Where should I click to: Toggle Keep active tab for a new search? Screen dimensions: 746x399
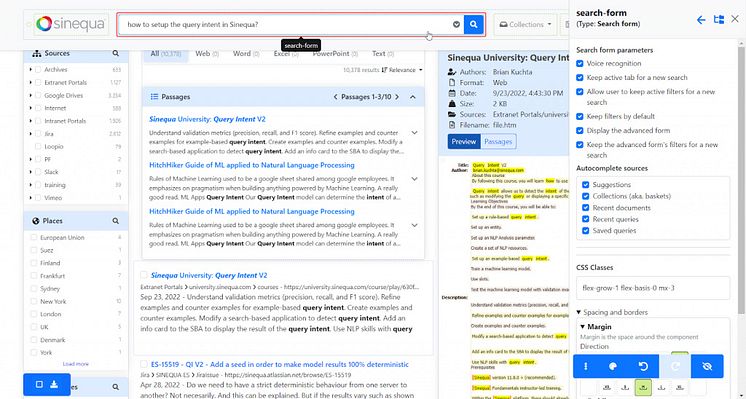579,77
